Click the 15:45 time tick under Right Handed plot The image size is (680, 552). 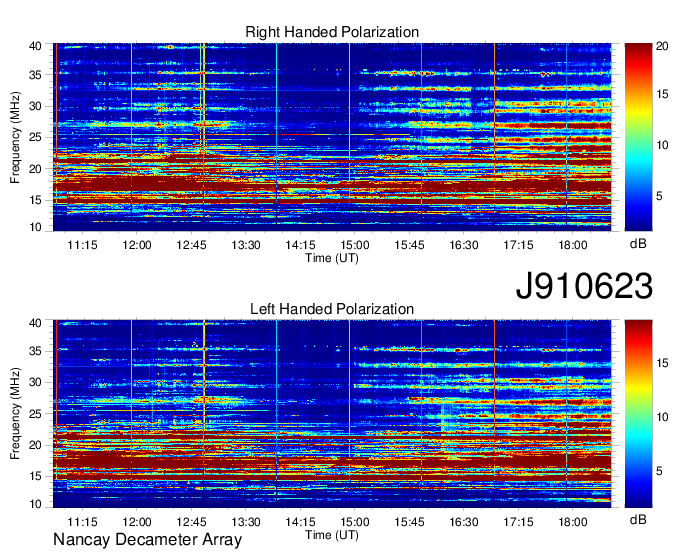coord(409,245)
